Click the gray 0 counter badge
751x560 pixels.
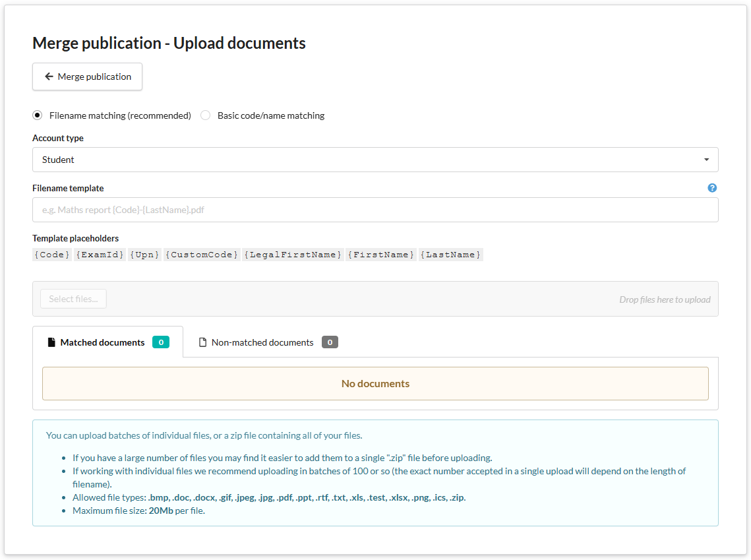(x=330, y=342)
